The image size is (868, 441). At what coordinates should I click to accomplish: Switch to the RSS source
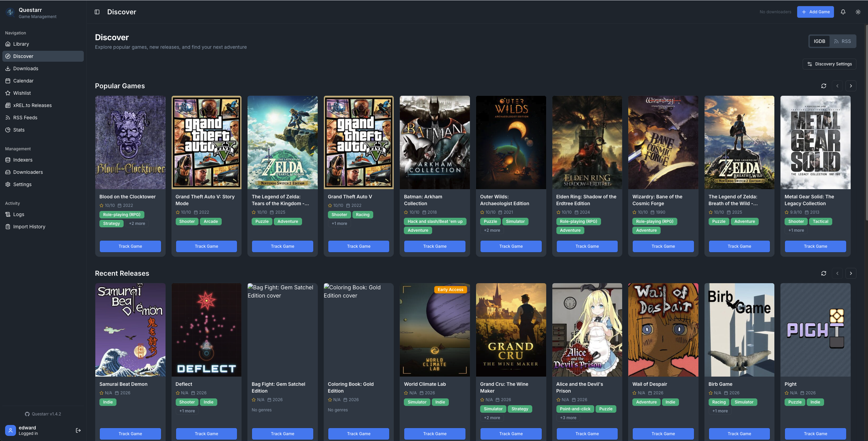click(x=842, y=41)
